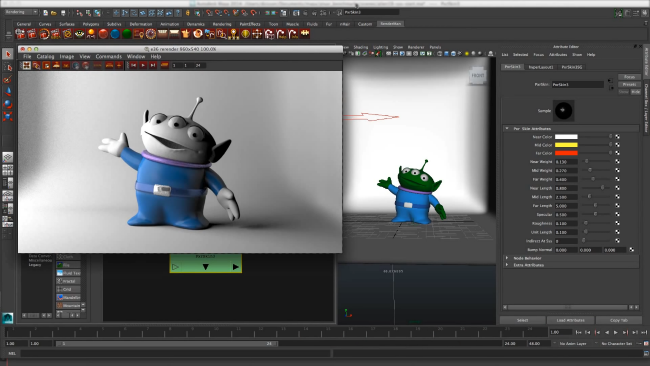Viewport: 650px width, 366px height.
Task: Open a scene with the folder icon
Action: coord(54,13)
